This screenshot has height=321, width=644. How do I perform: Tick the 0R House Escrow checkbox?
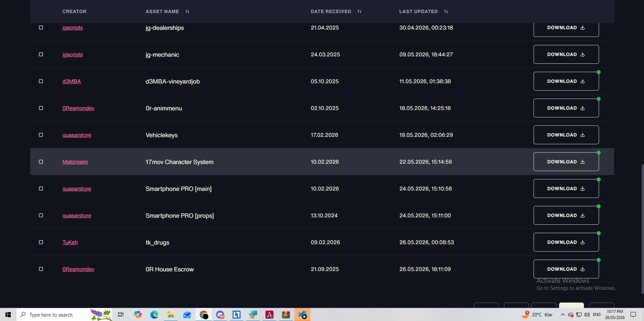pos(41,269)
